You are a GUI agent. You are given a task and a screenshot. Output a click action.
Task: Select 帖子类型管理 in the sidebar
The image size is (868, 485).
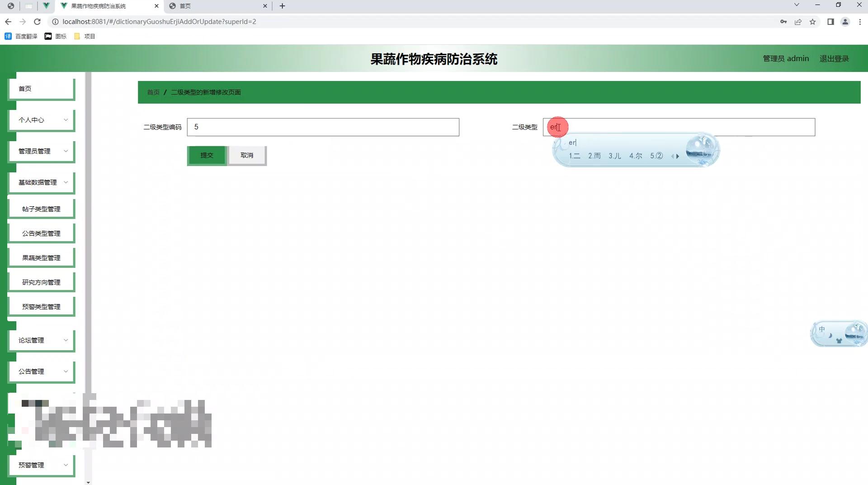tap(41, 209)
